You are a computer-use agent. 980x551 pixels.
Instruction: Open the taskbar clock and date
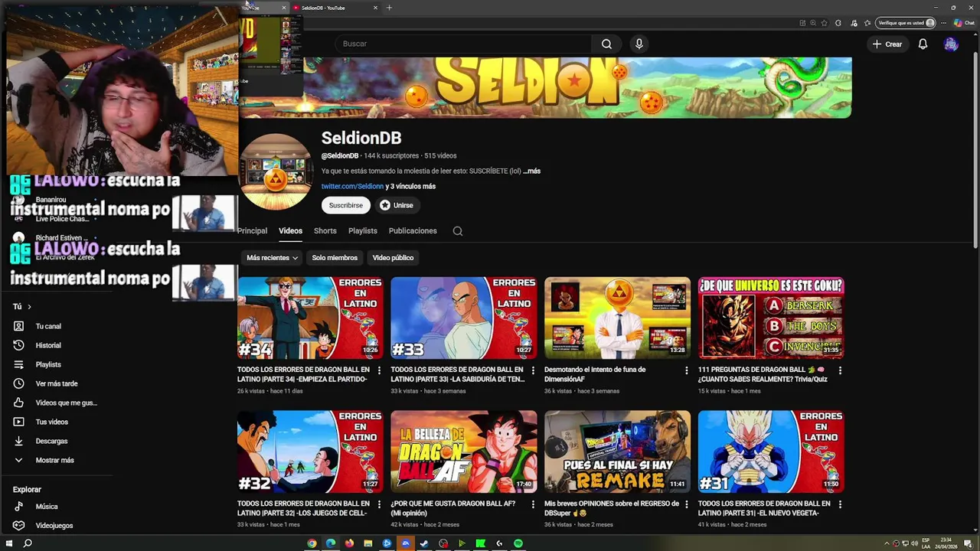point(946,543)
